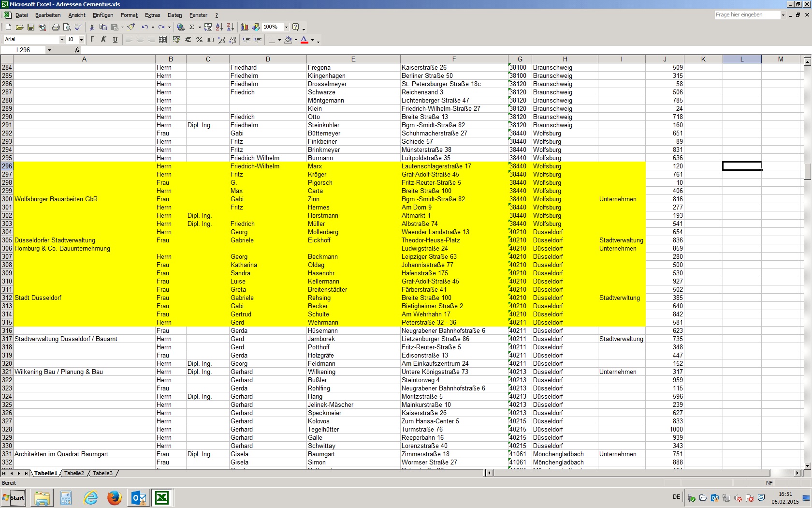Click the Euro currency format icon
This screenshot has height=508, width=812.
(x=188, y=40)
